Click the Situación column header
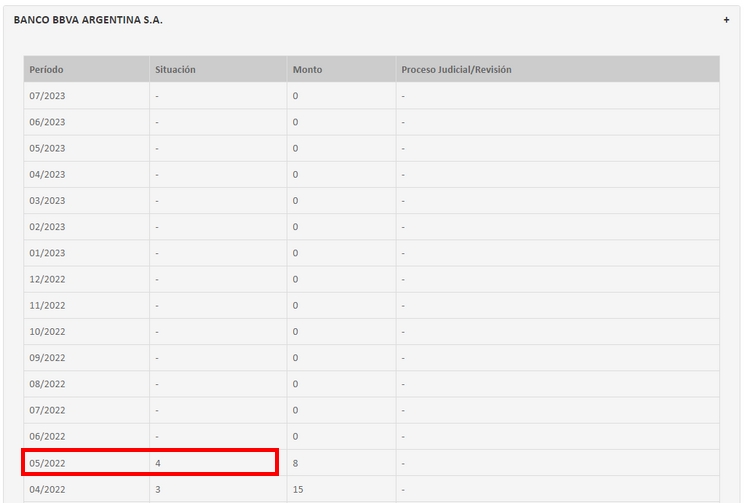The image size is (750, 503). click(x=175, y=70)
